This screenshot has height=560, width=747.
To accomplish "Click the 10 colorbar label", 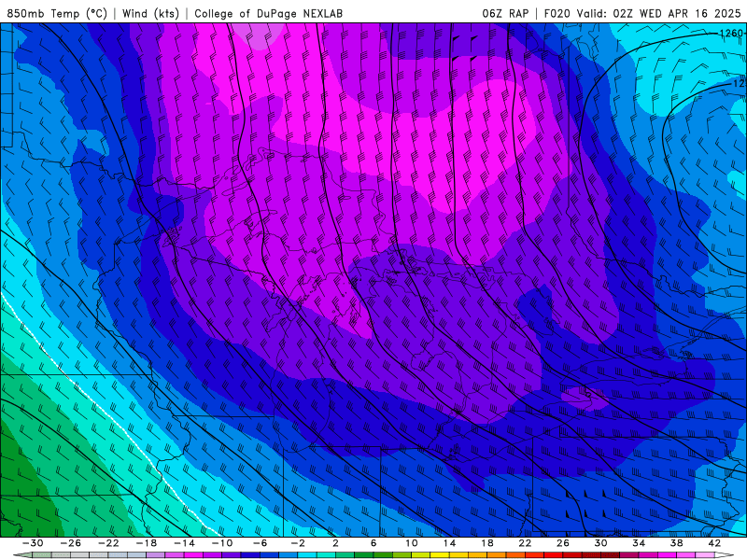I will click(412, 543).
